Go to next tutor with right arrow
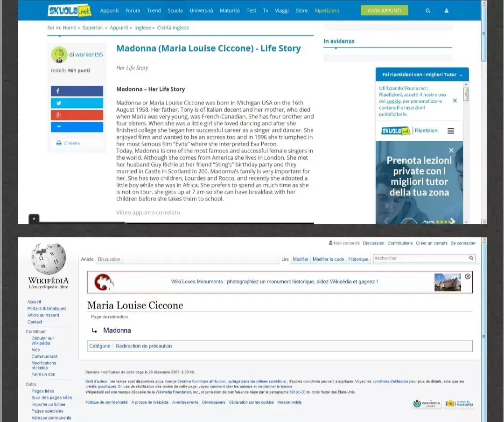Viewport: 504px width, 422px height. [452, 221]
